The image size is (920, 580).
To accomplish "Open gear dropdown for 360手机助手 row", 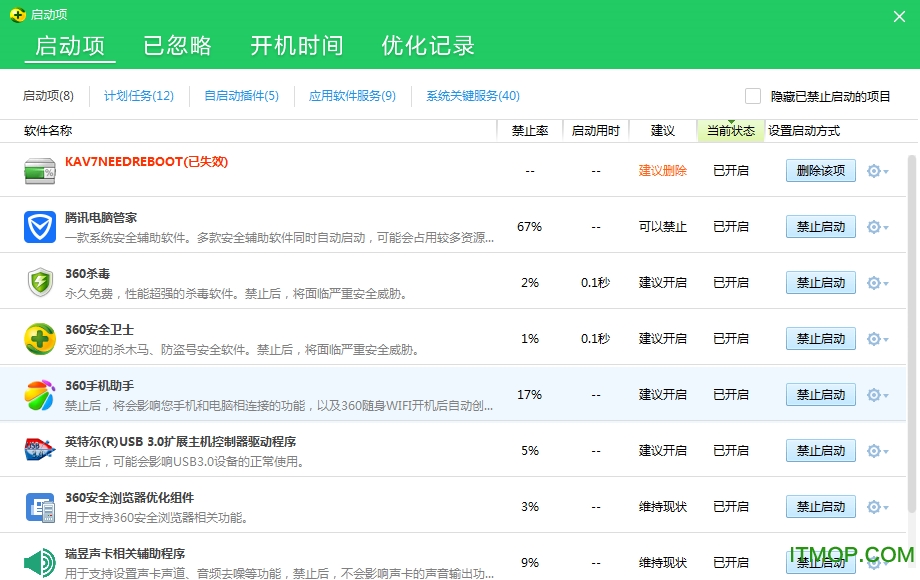I will point(877,395).
